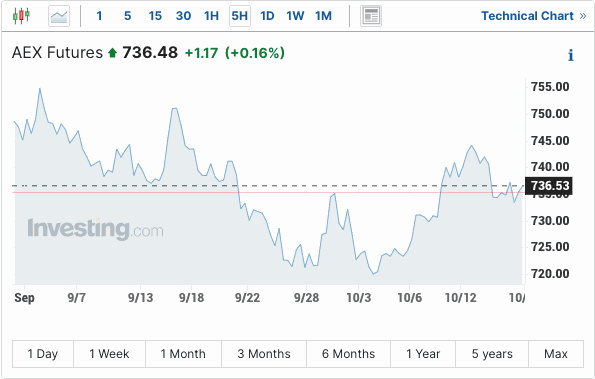
Task: Choose the 1H interval
Action: point(211,16)
